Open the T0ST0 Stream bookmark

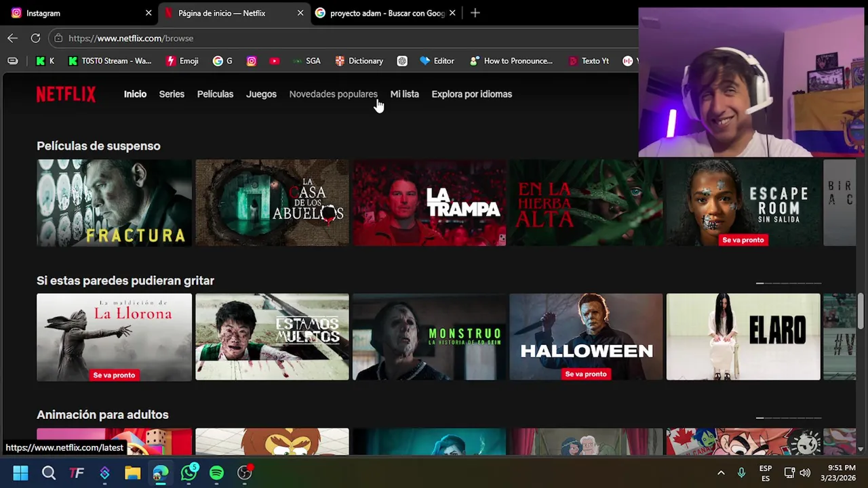(x=110, y=61)
